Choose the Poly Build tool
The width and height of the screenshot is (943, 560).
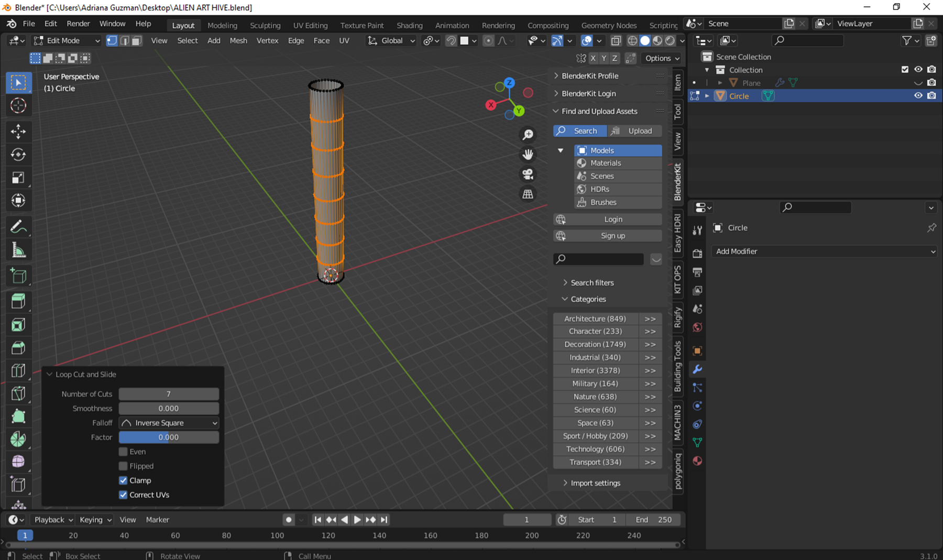tap(18, 416)
